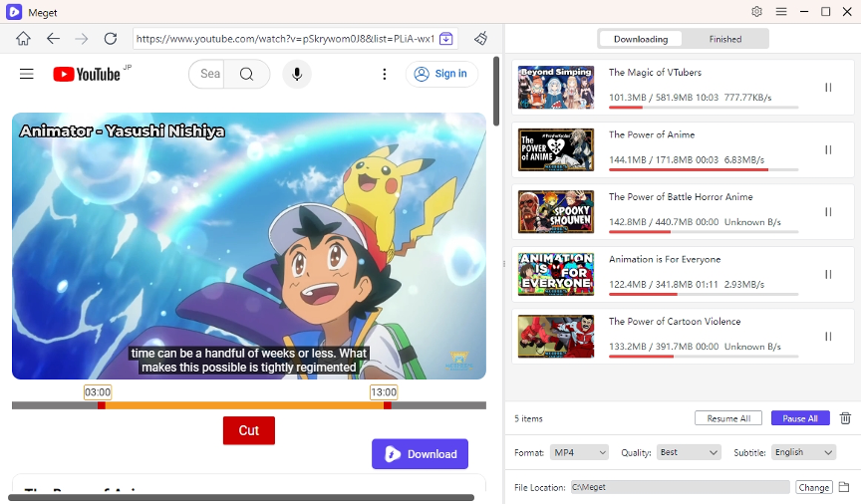The width and height of the screenshot is (861, 504).
Task: Switch to the Finished tab
Action: coord(724,39)
